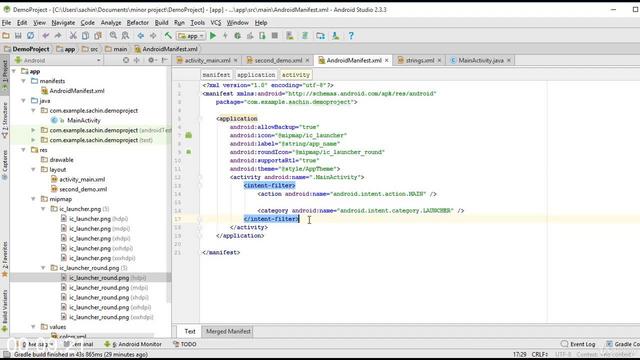Screen dimensions: 640x360
Task: Collapse the layout folder
Action: tap(33, 169)
